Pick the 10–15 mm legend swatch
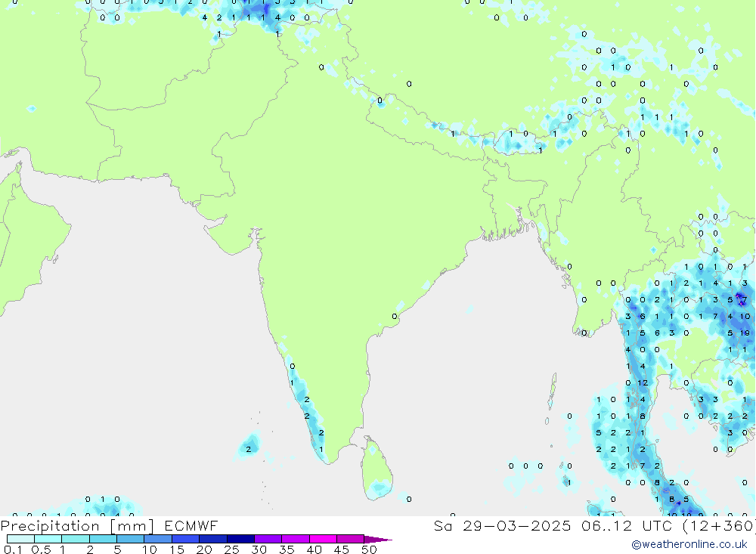756x554 pixels. point(158,539)
